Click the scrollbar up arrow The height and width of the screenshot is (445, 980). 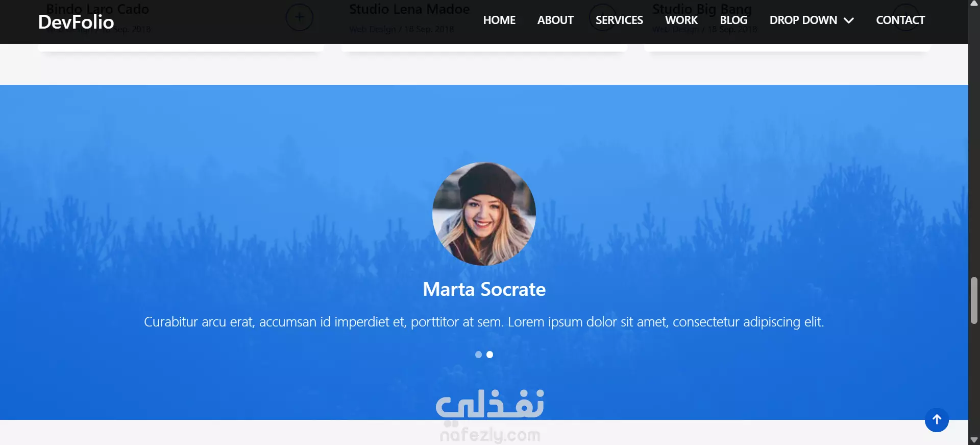click(974, 4)
